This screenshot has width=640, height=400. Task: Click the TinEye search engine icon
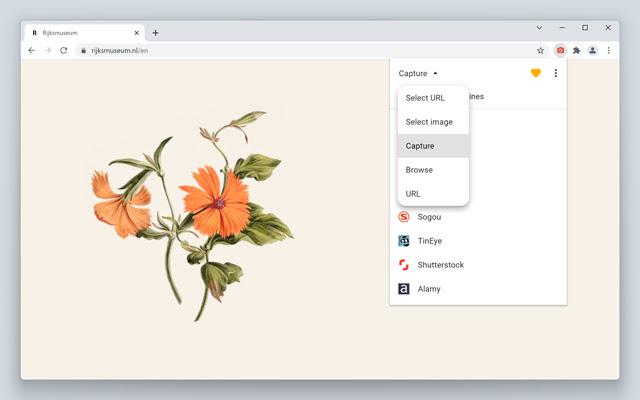[404, 241]
